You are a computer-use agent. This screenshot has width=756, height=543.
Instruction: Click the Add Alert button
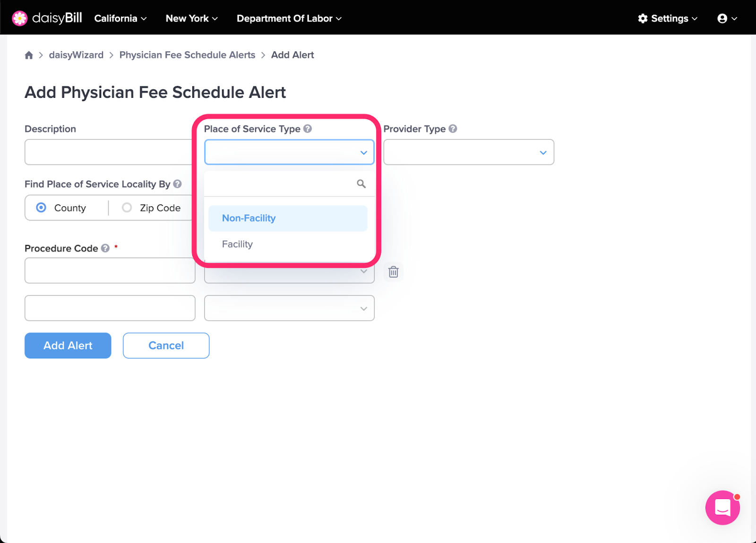[68, 346]
